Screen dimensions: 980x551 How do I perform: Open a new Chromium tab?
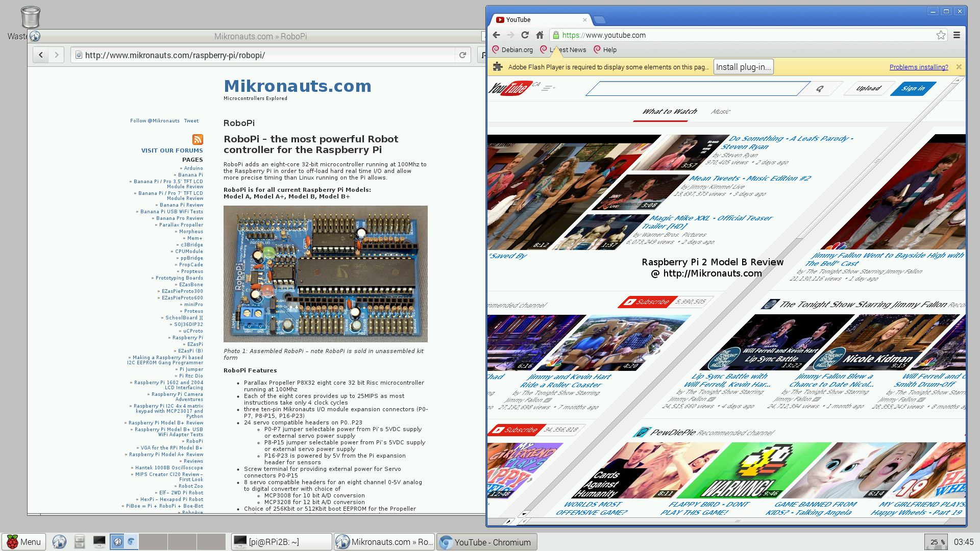[x=600, y=20]
